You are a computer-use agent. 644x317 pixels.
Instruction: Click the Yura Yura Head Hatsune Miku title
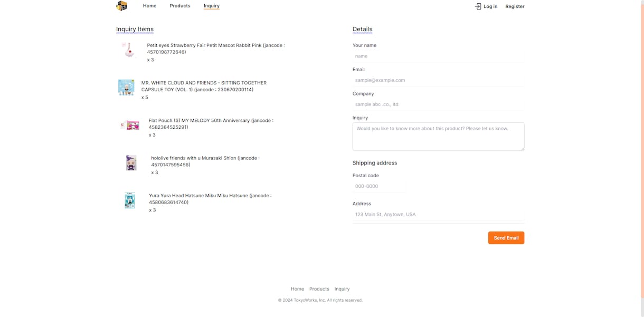tap(210, 199)
